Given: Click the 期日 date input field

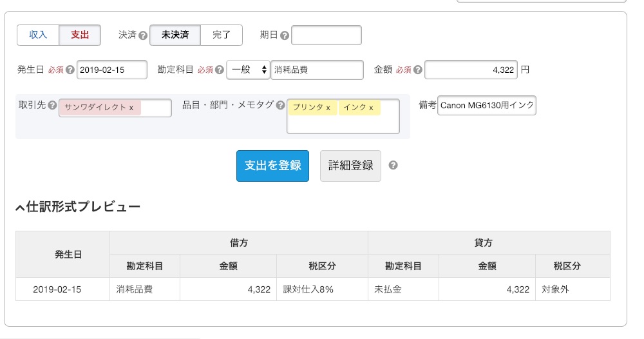Looking at the screenshot, I should (x=327, y=35).
